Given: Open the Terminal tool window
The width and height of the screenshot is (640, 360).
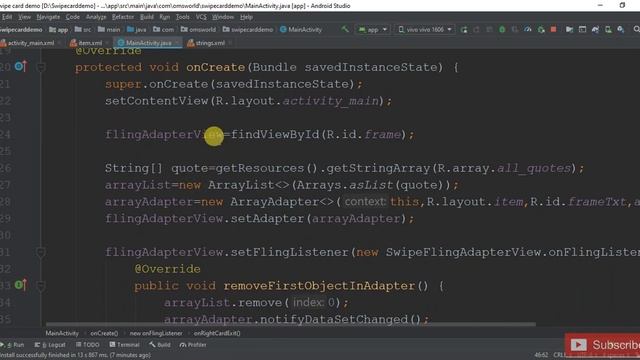Looking at the screenshot, I should [x=124, y=345].
